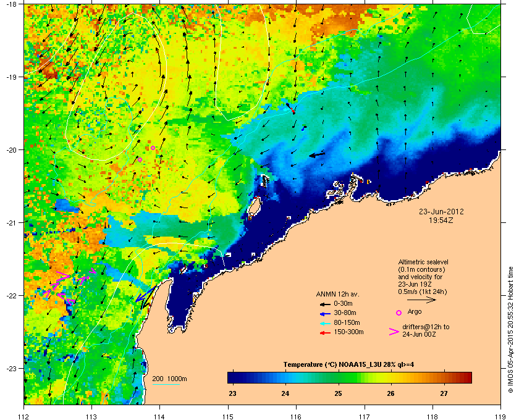Click the 30-80m legend label
Viewport: 519px width, 420px height.
click(x=345, y=313)
